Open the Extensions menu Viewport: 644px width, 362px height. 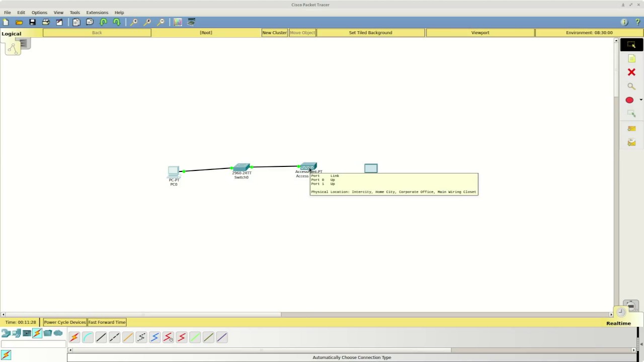click(97, 13)
